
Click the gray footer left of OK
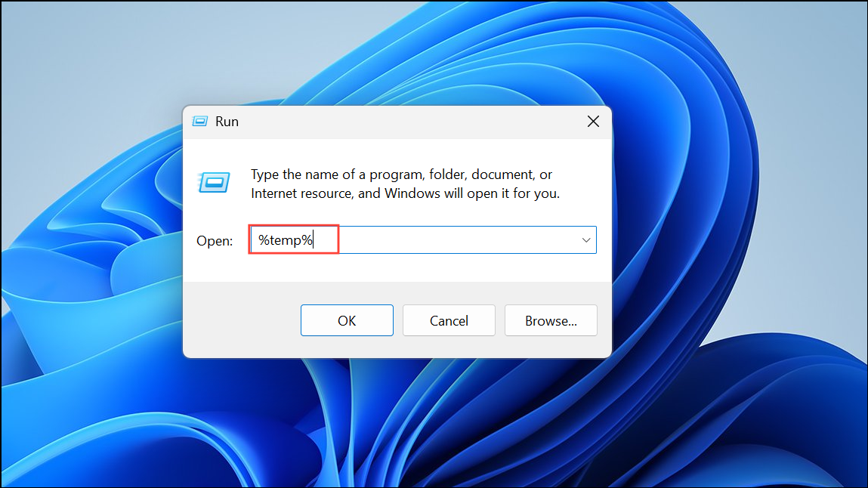[x=242, y=320]
